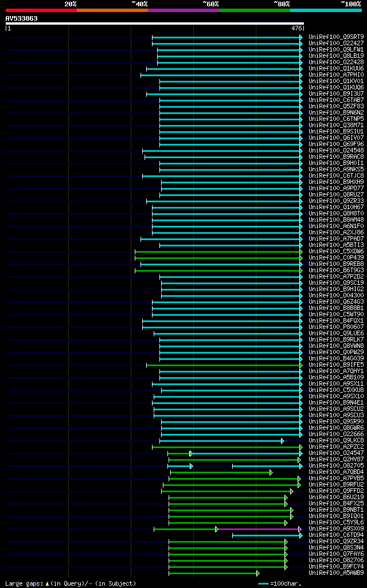
Task: Open hit label UniRef100_Q8LB19
Action: pyautogui.click(x=336, y=56)
